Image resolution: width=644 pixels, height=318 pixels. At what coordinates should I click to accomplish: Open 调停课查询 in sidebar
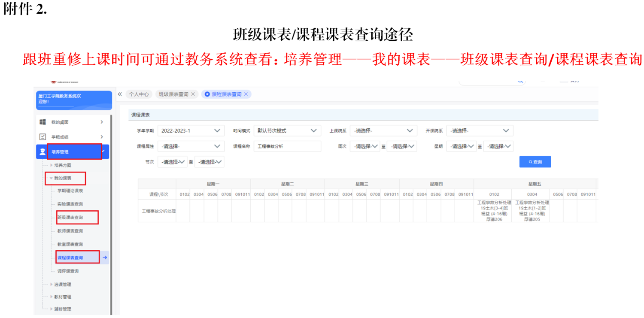pyautogui.click(x=68, y=271)
